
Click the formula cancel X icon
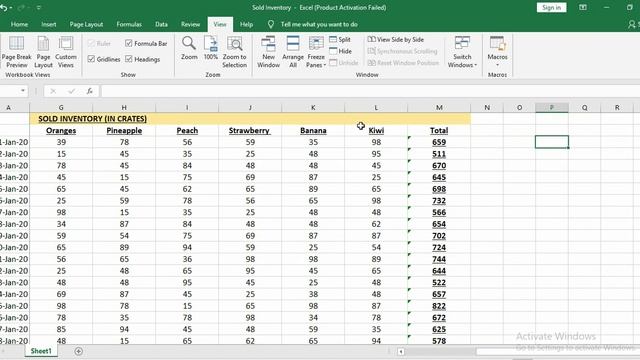click(53, 91)
